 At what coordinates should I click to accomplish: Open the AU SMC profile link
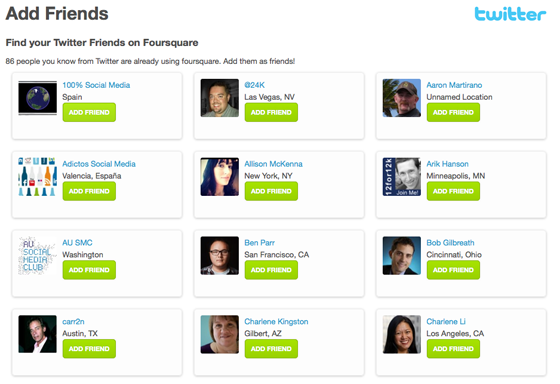77,243
